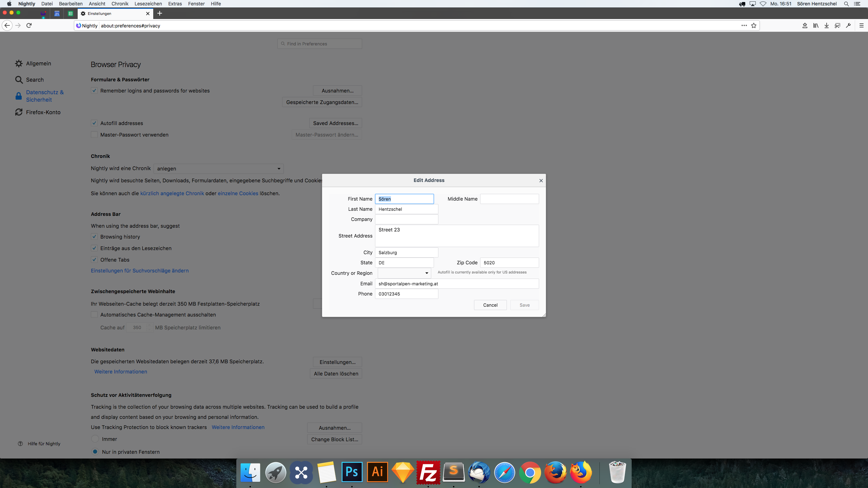The height and width of the screenshot is (488, 868).
Task: Open the hamburger menu icon
Action: coord(861,25)
